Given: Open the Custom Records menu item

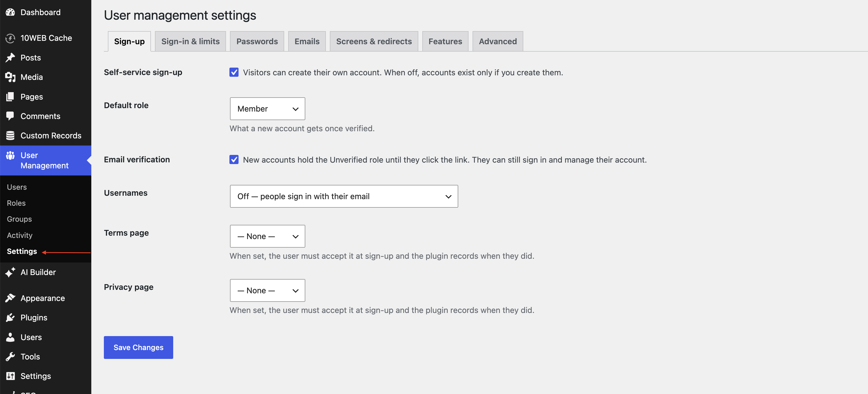Looking at the screenshot, I should [45, 136].
